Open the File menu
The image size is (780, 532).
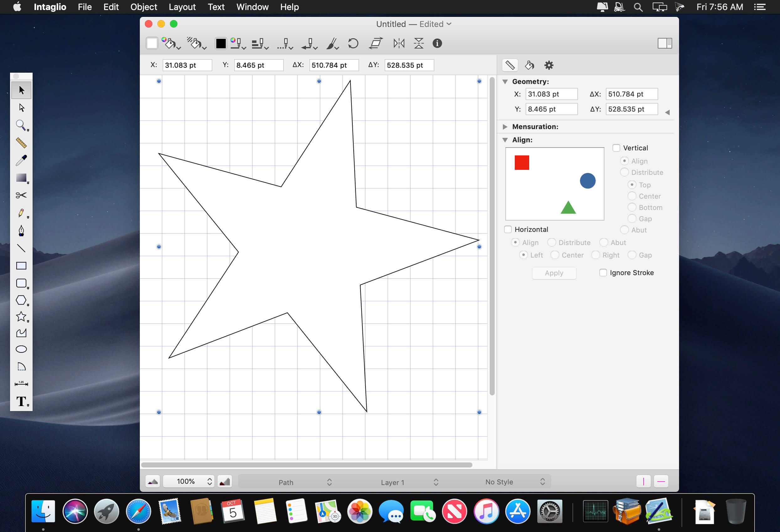85,7
